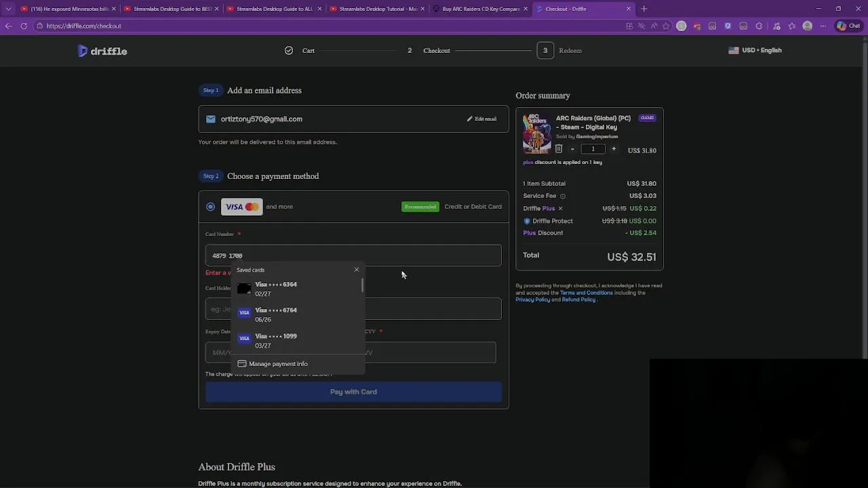Image resolution: width=868 pixels, height=488 pixels.
Task: Open the Privacy Policy link
Action: click(533, 300)
